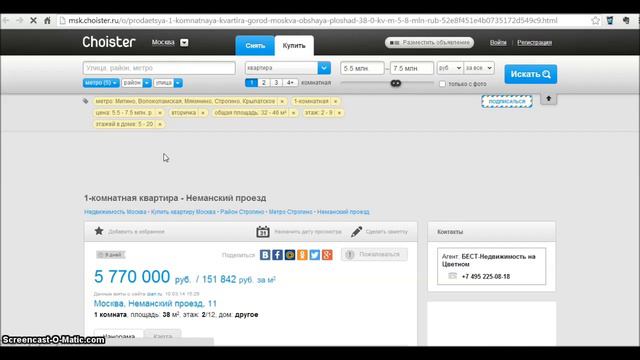The width and height of the screenshot is (640, 360).
Task: Expand the метро (5) filter dropdown
Action: 101,83
